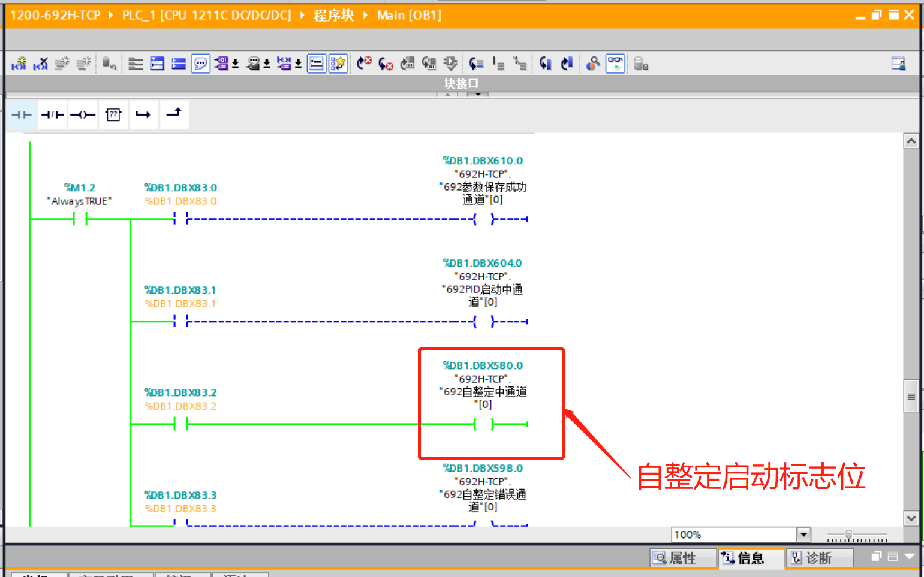Screen dimensions: 924x577
Task: Click navigate to next point icon
Action: [567, 64]
